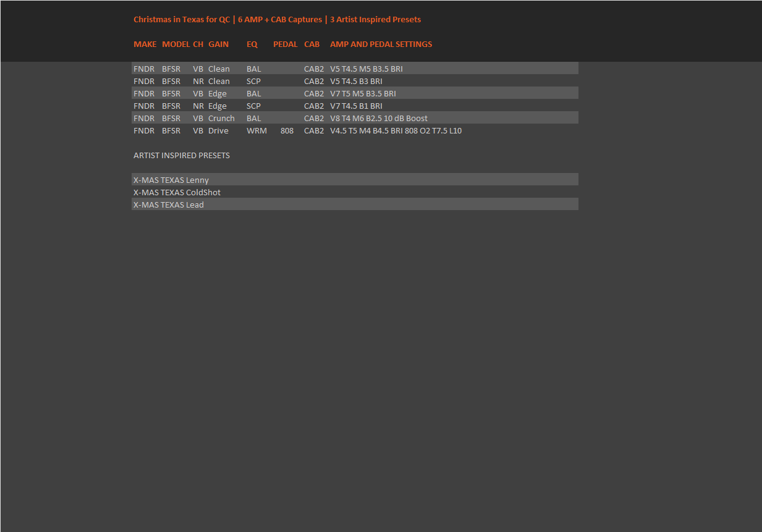Click 'Drive' in the GAIN column
Screen dimensions: 762x532
pyautogui.click(x=218, y=131)
